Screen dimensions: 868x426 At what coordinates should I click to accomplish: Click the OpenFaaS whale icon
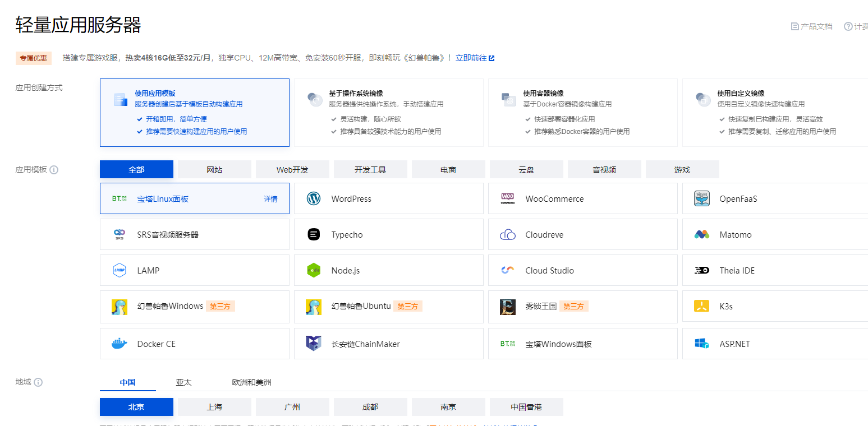click(702, 198)
